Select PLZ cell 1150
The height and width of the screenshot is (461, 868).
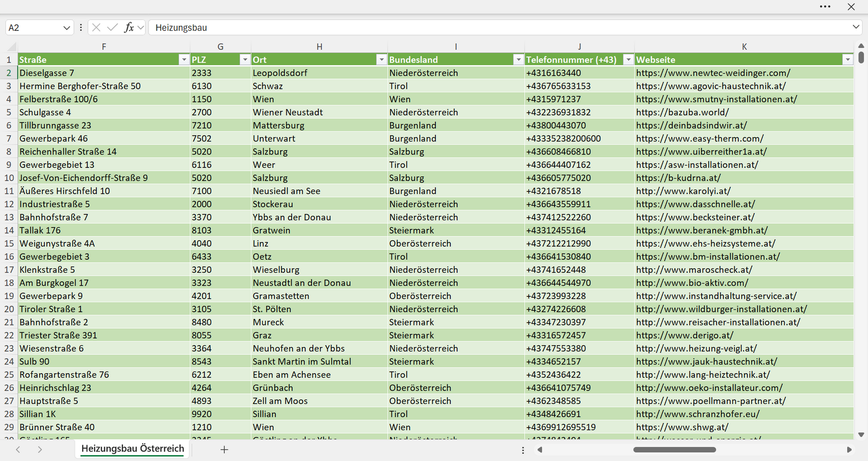tap(220, 99)
